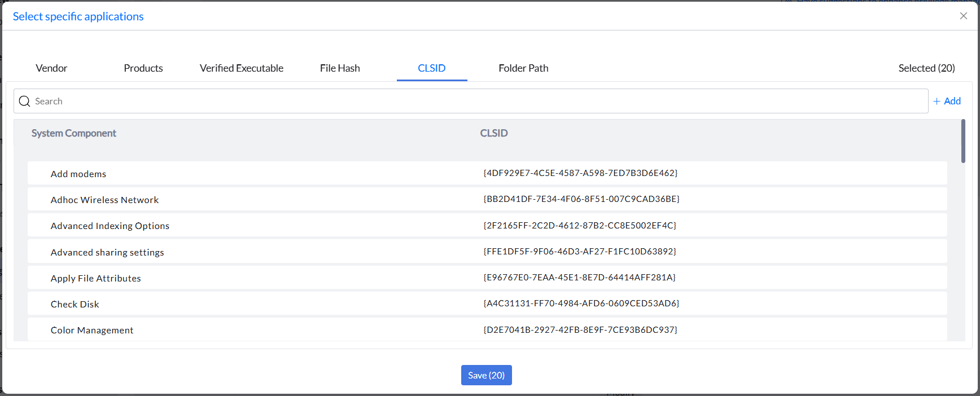
Task: Select the Color Management row
Action: [487, 329]
